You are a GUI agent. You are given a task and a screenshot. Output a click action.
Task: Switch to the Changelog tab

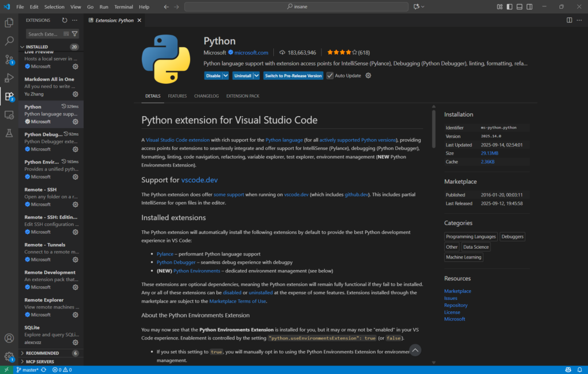206,96
